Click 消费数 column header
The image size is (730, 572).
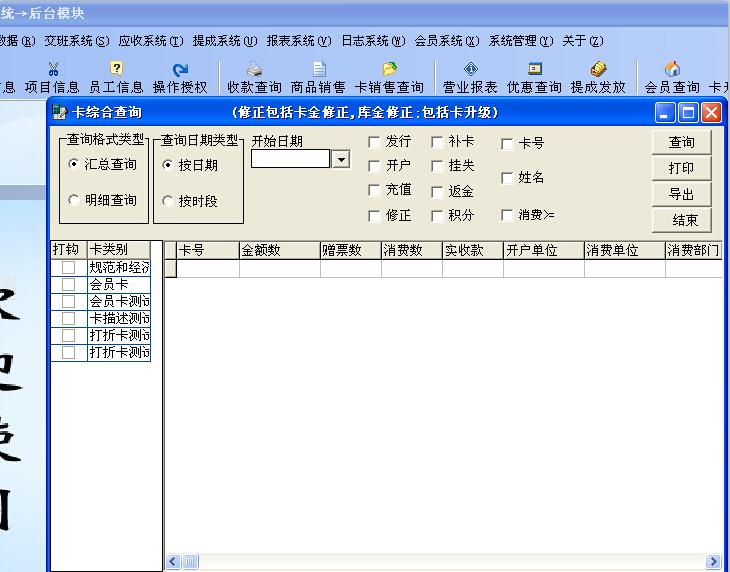click(412, 250)
